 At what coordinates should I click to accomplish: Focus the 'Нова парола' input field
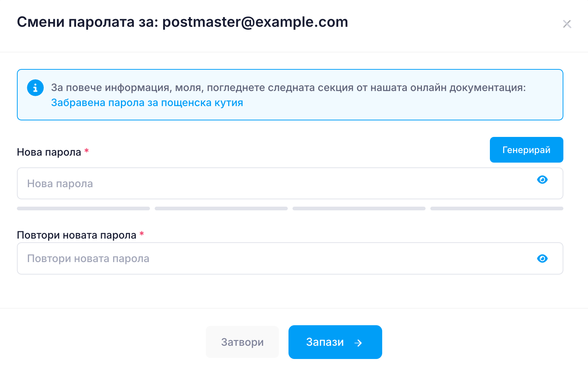[x=290, y=184]
